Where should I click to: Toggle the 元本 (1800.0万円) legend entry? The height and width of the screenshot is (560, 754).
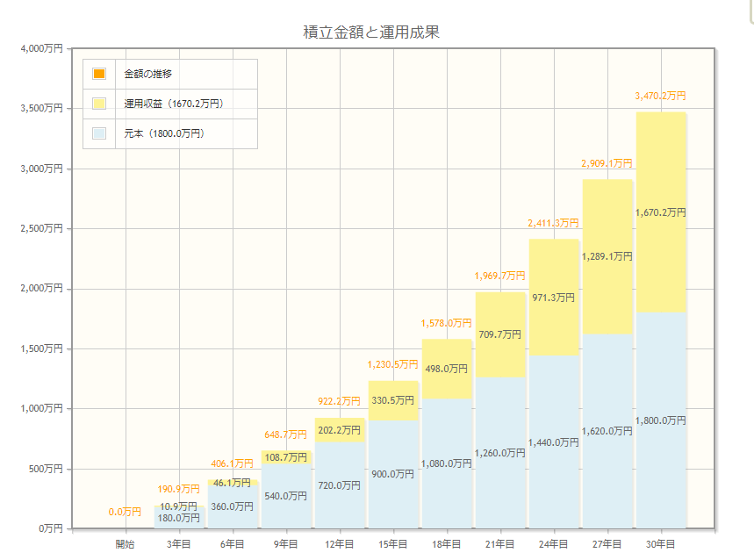164,133
